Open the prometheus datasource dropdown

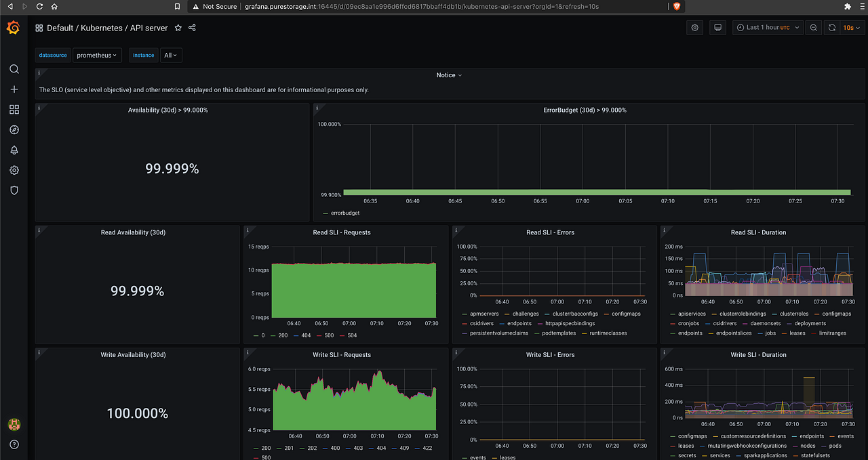97,55
